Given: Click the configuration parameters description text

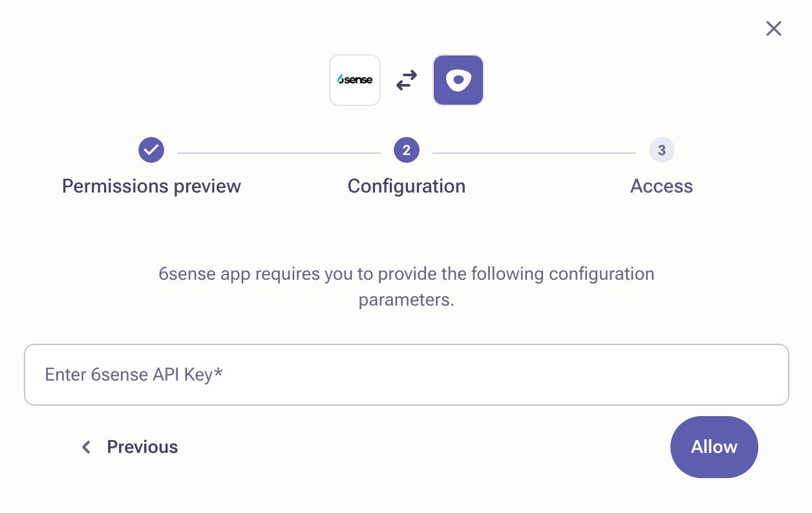Looking at the screenshot, I should (x=407, y=287).
